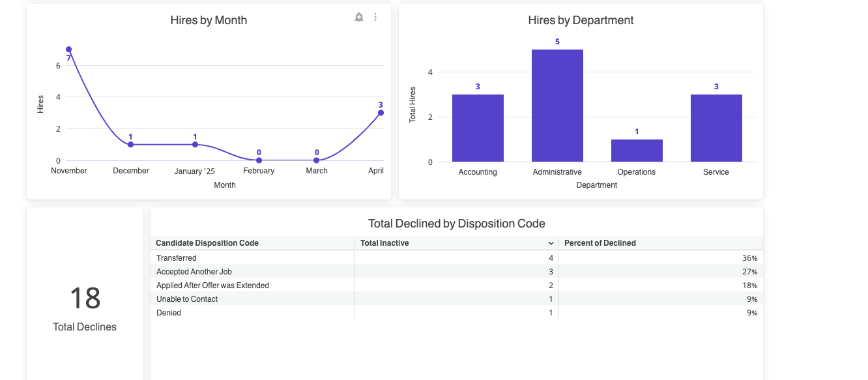Click the 'Hires by Department' chart title

[581, 20]
